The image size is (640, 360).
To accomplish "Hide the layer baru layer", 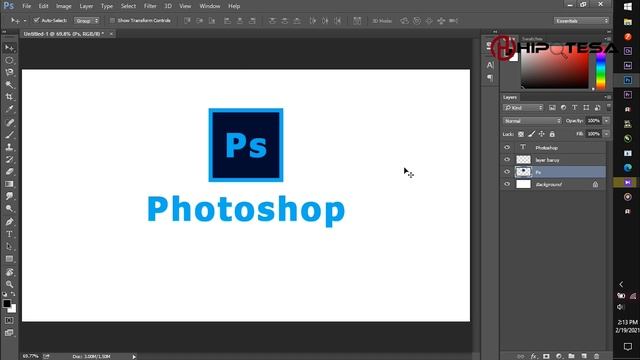I will [507, 160].
